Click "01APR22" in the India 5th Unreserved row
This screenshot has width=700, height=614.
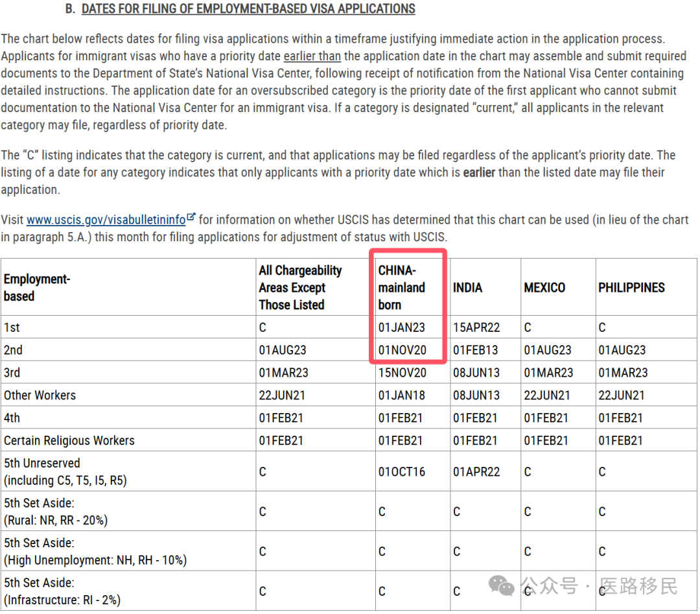476,471
